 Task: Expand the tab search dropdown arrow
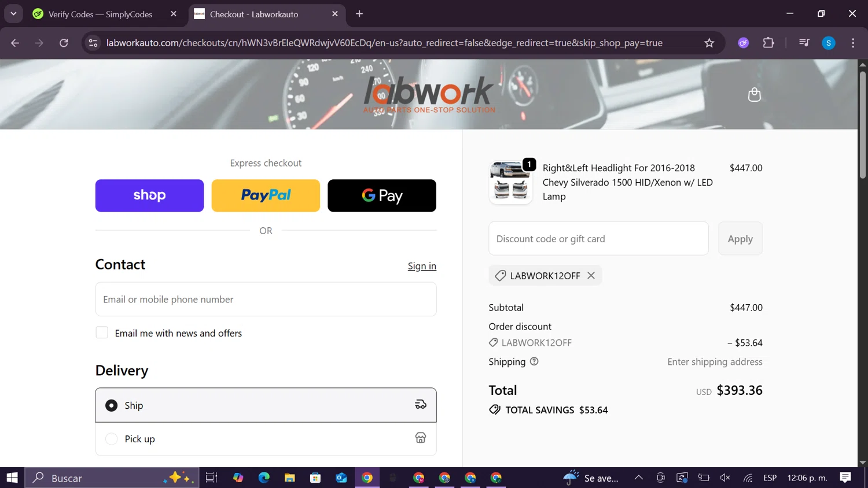[x=13, y=14]
